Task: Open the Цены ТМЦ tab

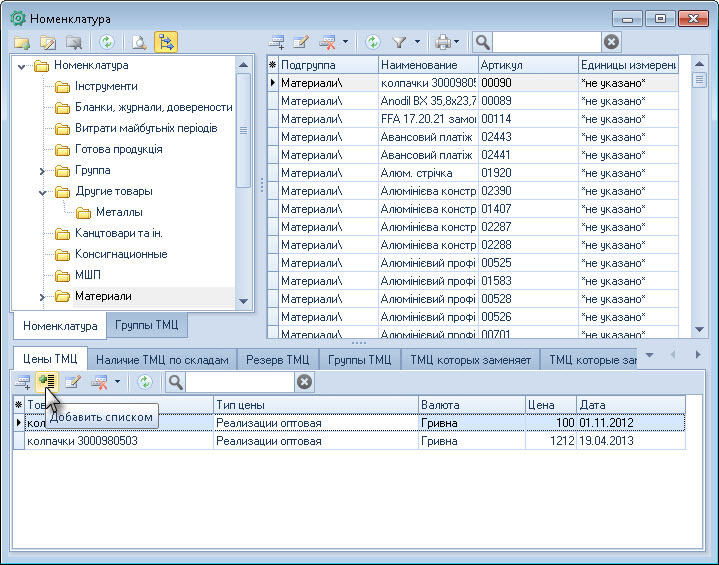Action: point(50,359)
